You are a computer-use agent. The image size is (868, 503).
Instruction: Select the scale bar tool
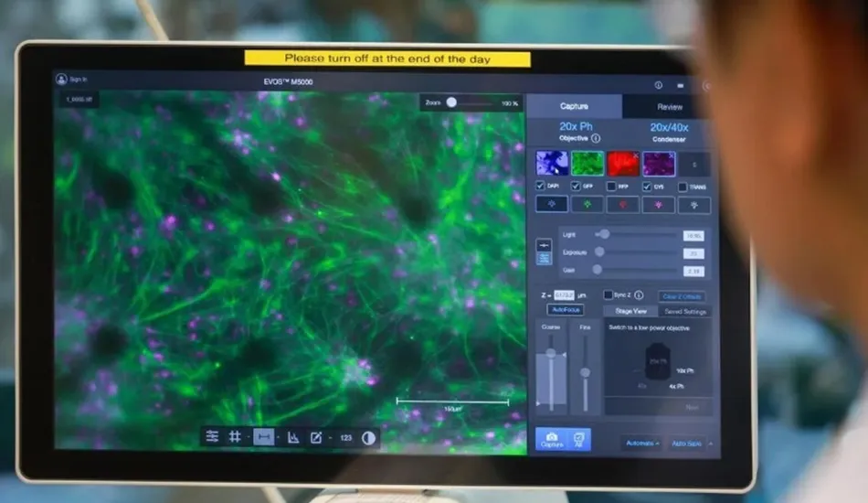(263, 437)
